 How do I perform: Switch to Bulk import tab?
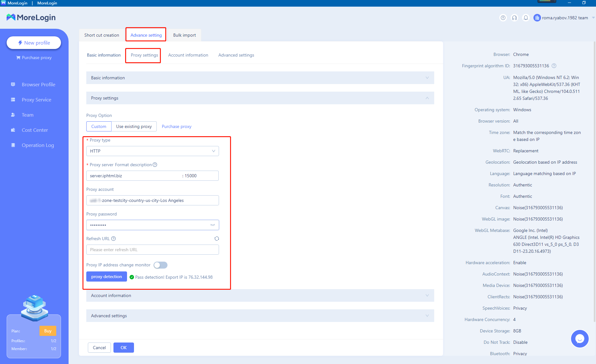(x=185, y=35)
